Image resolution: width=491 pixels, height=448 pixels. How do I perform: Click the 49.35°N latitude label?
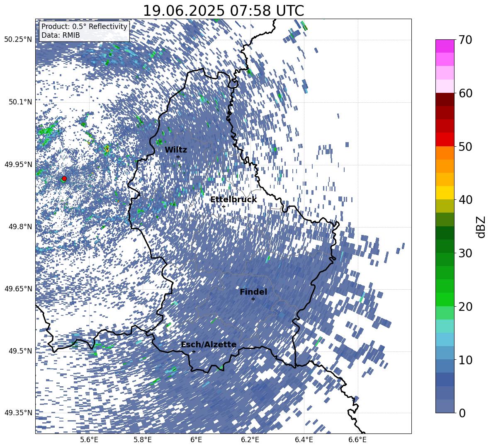click(x=18, y=413)
